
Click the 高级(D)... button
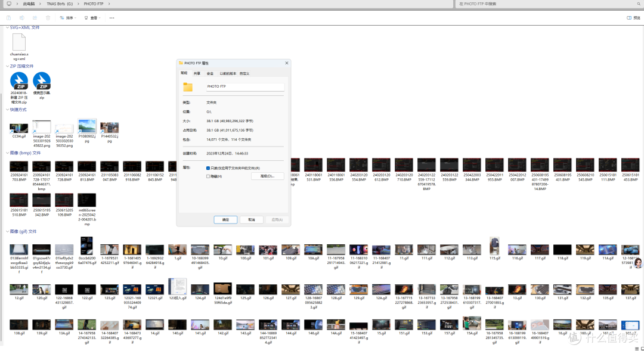267,176
